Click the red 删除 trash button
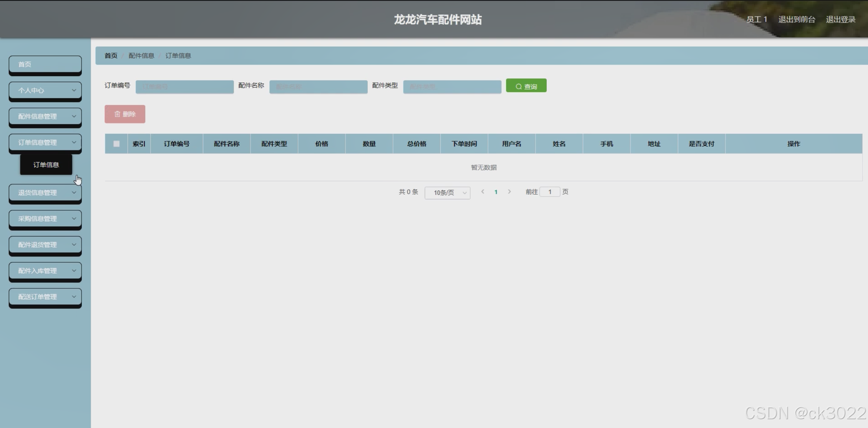Image resolution: width=868 pixels, height=428 pixels. tap(124, 114)
